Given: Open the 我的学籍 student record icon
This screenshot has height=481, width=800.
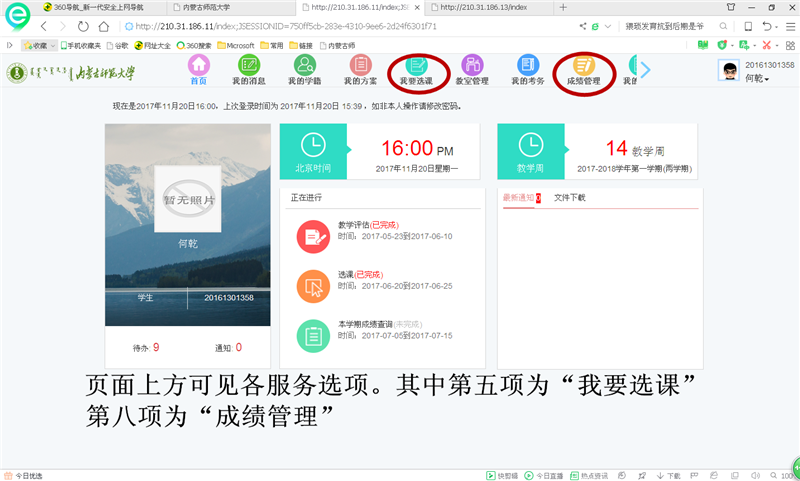Looking at the screenshot, I should (304, 67).
